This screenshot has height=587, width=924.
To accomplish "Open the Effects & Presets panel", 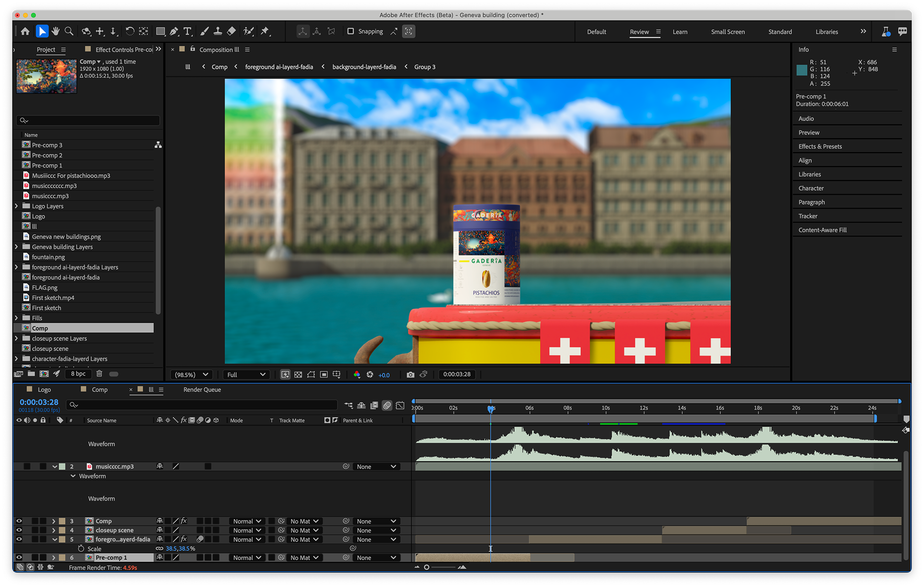I will 820,146.
